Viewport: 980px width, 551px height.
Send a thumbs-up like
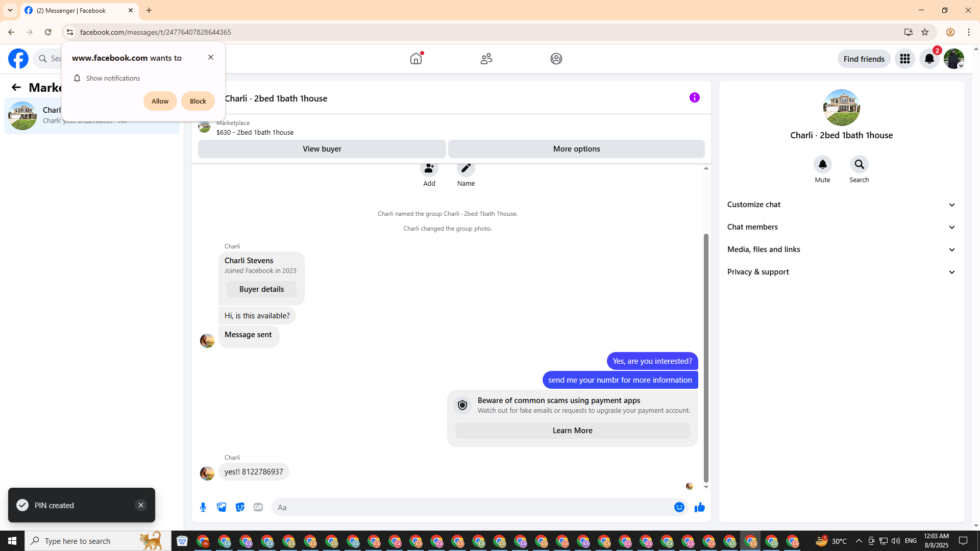pos(699,507)
